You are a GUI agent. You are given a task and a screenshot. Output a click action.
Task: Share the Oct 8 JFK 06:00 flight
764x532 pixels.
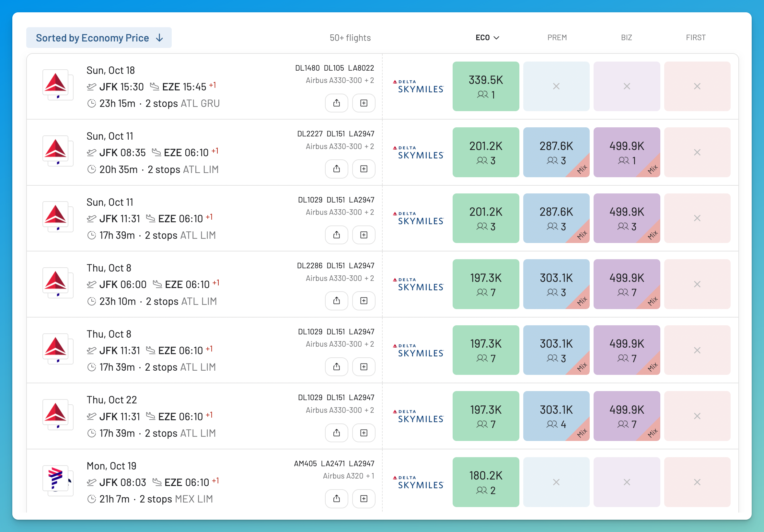coord(336,301)
